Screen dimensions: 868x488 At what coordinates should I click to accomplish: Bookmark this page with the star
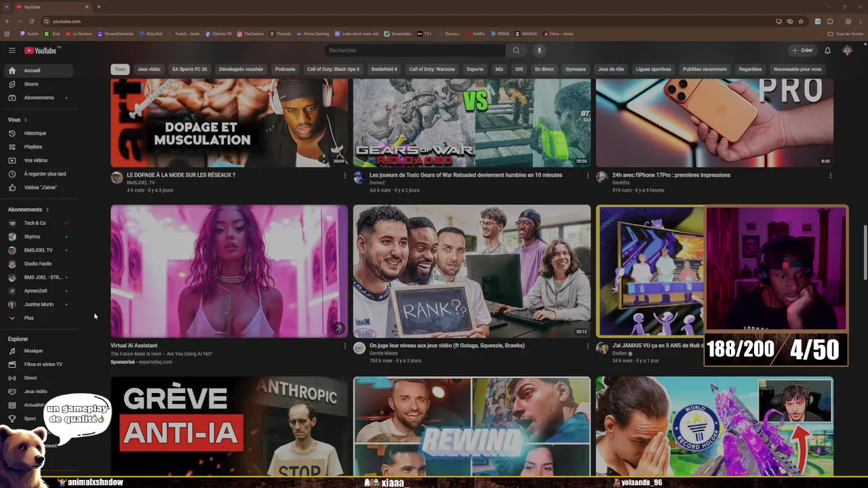coord(801,22)
